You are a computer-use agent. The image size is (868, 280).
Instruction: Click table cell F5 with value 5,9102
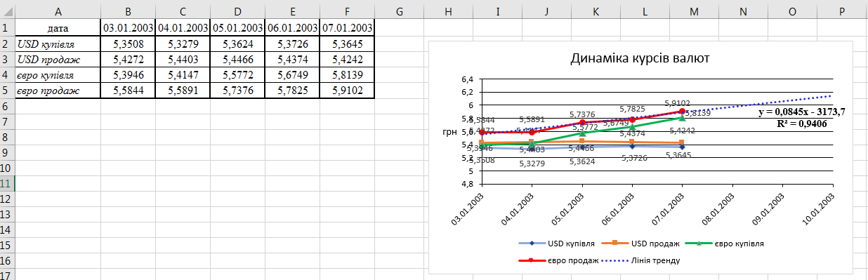pyautogui.click(x=347, y=90)
